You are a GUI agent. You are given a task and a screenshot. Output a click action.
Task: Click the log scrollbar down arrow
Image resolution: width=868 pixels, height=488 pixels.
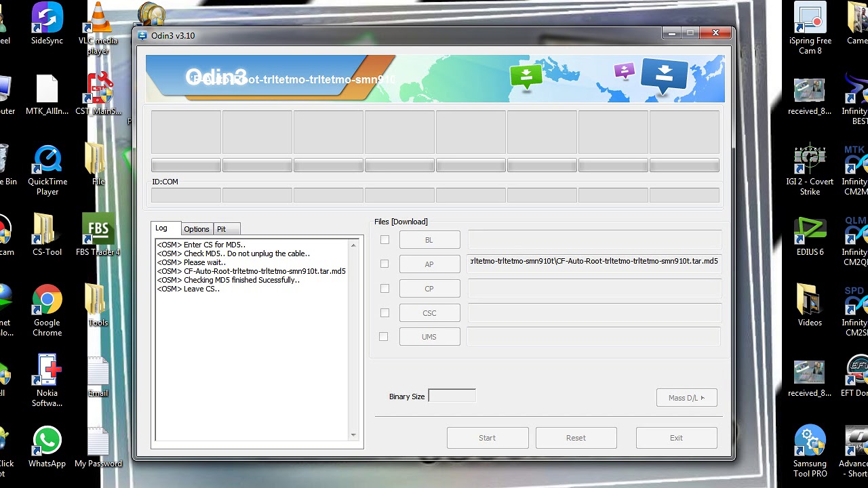coord(353,435)
